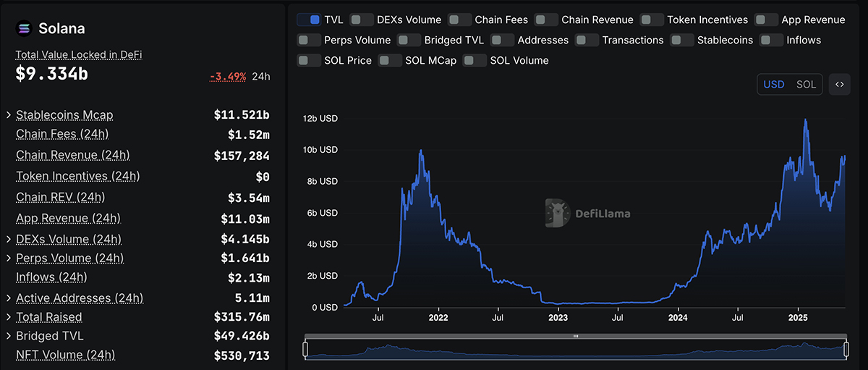Switch on the App Revenue toggle
This screenshot has height=370, width=868.
[x=767, y=20]
